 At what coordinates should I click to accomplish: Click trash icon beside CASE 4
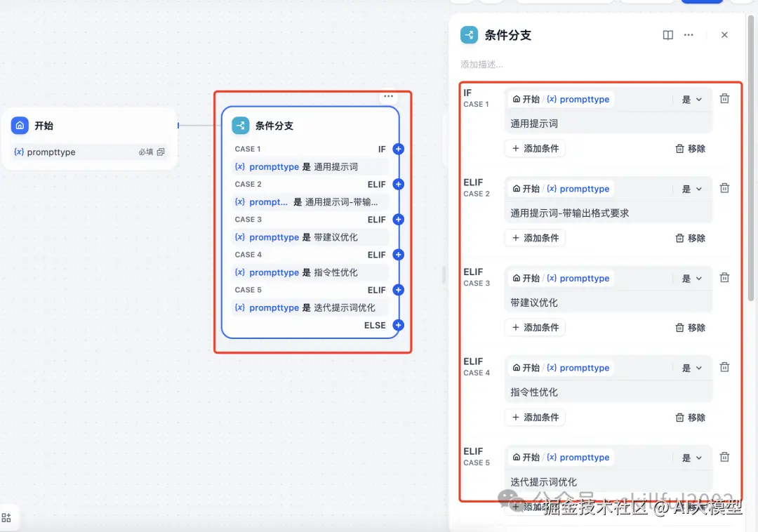[724, 366]
